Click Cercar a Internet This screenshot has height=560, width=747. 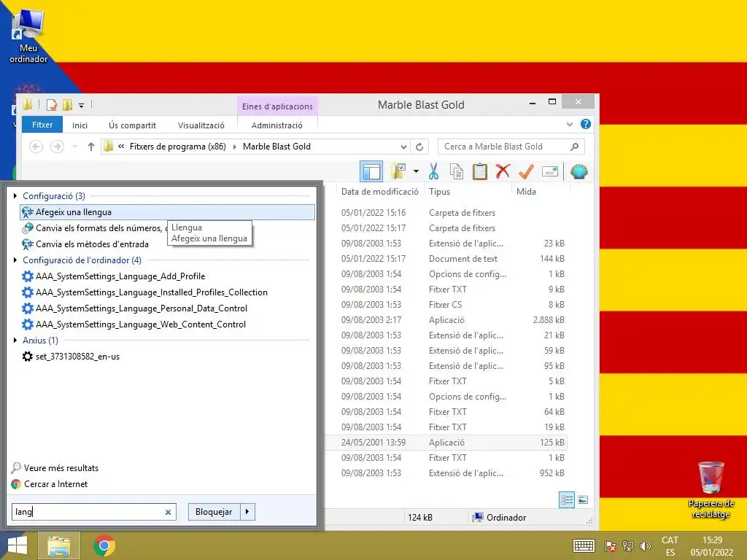point(50,484)
